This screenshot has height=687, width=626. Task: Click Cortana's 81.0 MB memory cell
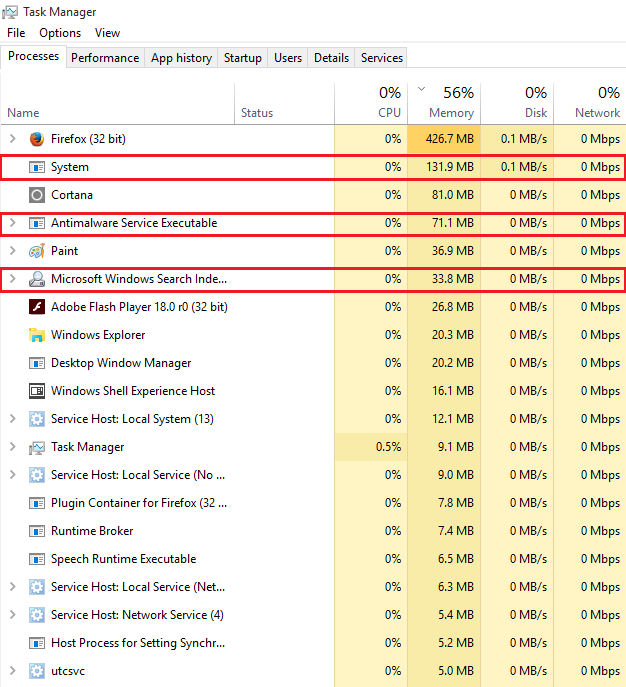444,195
